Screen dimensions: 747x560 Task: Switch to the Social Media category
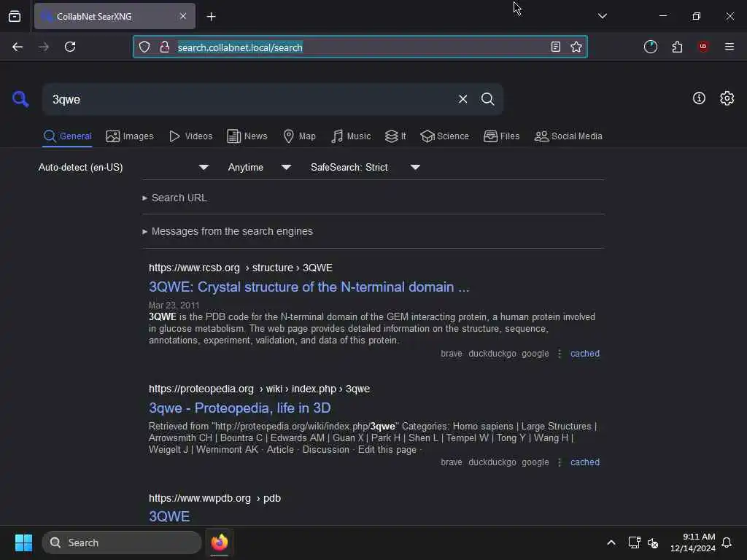(568, 136)
